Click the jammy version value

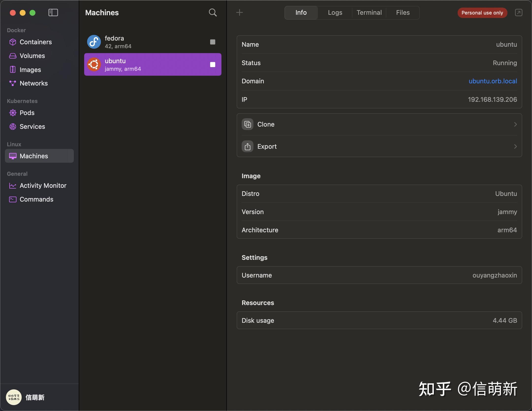[x=507, y=212]
